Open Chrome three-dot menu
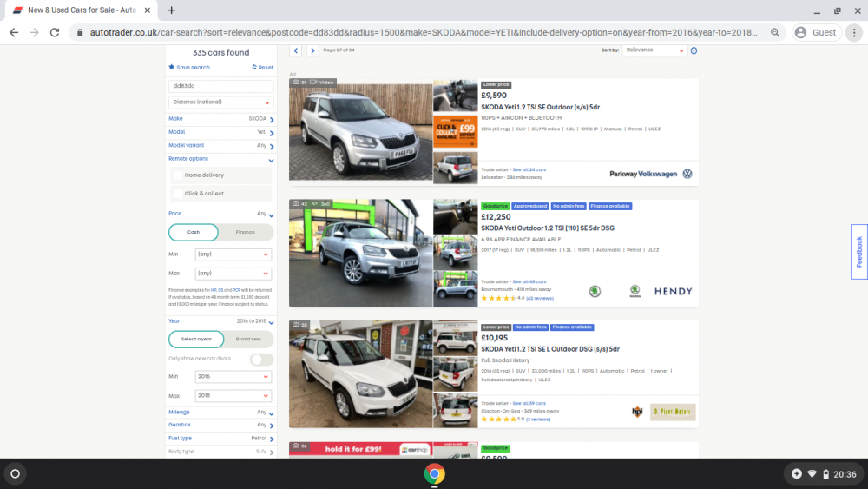 (854, 33)
